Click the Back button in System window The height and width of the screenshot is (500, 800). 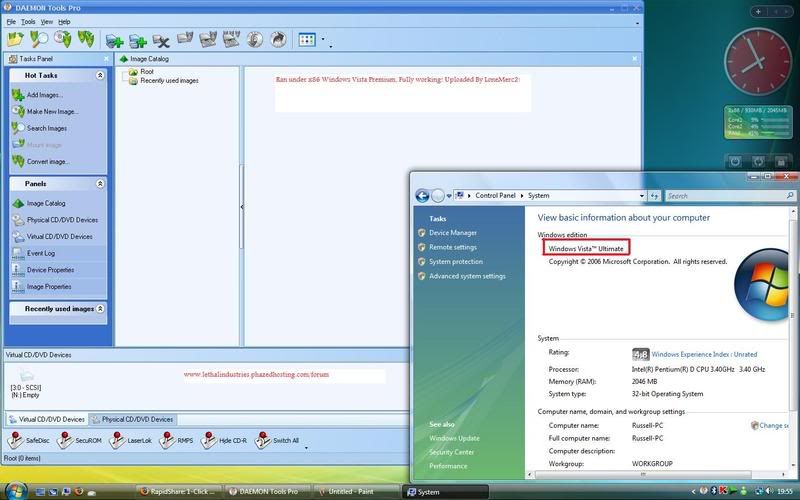422,196
